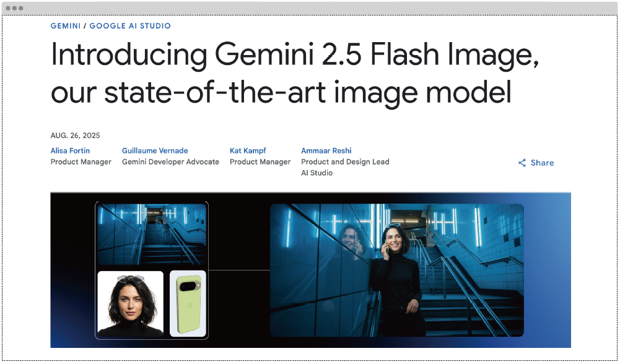The width and height of the screenshot is (620, 364).
Task: Click the share icon beside Share
Action: (x=522, y=163)
